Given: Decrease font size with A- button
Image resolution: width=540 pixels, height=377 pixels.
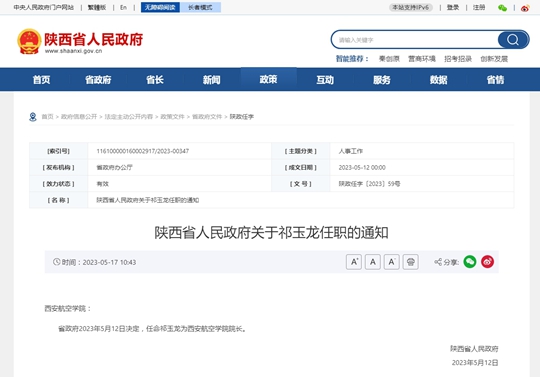Looking at the screenshot, I should [x=392, y=262].
